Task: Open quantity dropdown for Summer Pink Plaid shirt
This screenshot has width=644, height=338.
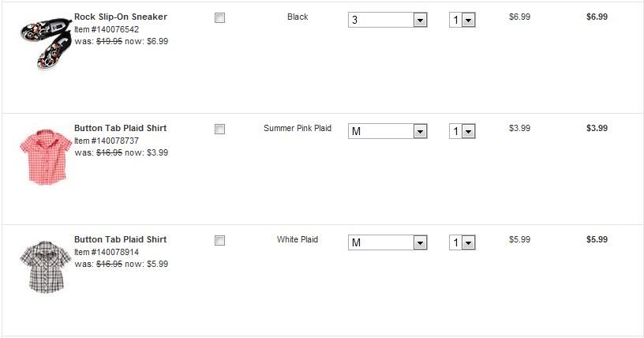Action: tap(462, 131)
